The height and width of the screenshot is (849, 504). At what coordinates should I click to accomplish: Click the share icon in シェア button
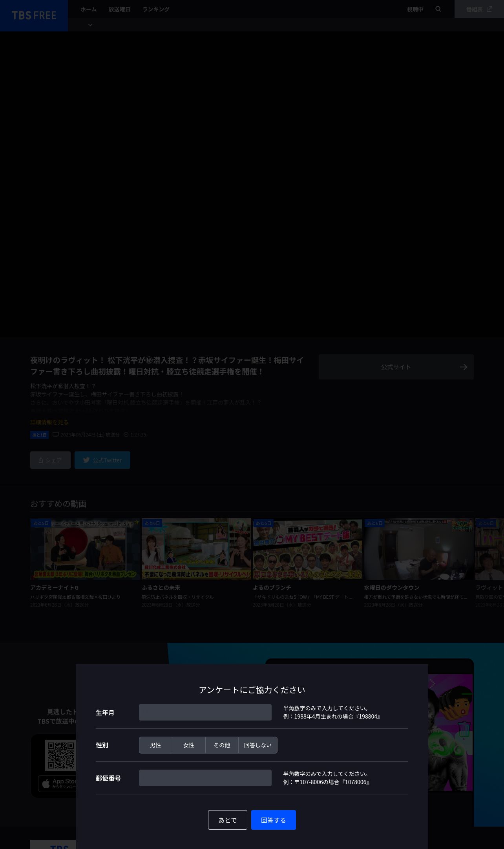(x=41, y=460)
